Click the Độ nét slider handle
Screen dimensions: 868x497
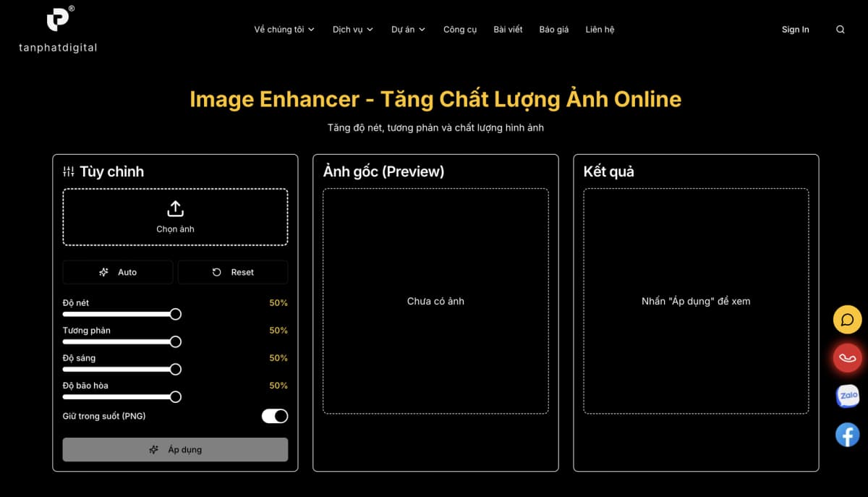click(175, 314)
